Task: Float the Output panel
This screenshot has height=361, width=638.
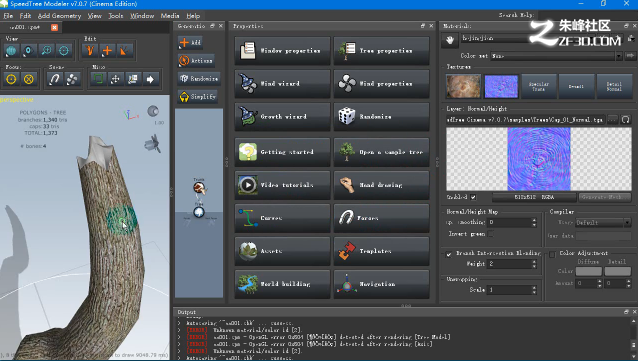Action: point(626,312)
